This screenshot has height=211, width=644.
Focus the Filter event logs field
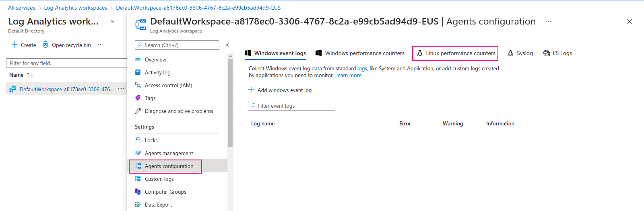click(x=291, y=106)
